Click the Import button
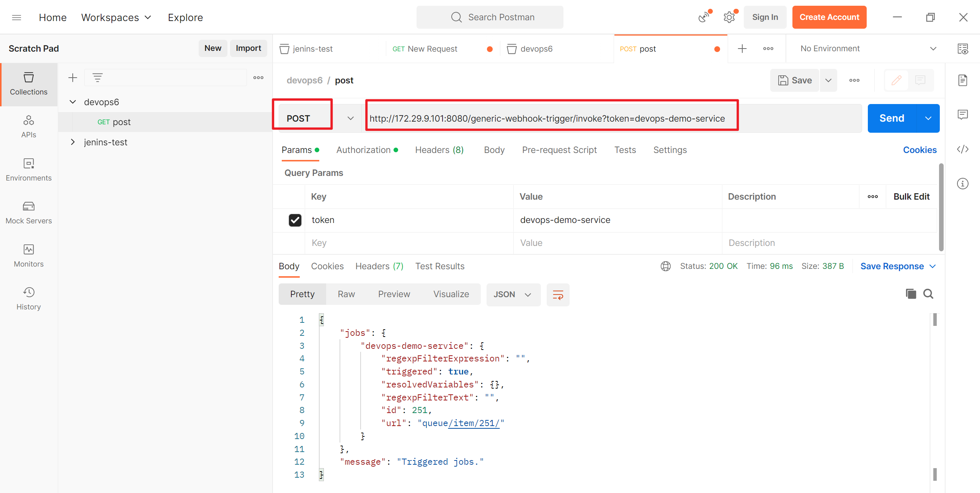Screen dimensions: 980x493 248,48
